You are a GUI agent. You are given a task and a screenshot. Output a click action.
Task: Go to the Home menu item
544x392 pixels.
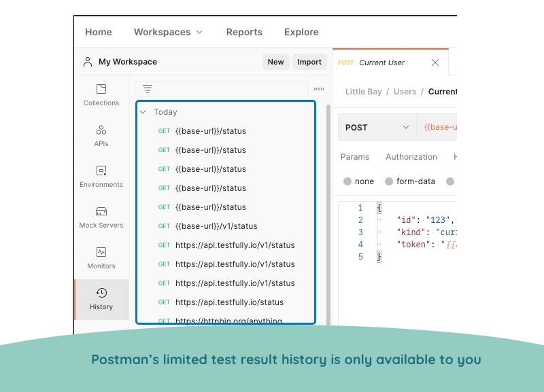coord(99,32)
